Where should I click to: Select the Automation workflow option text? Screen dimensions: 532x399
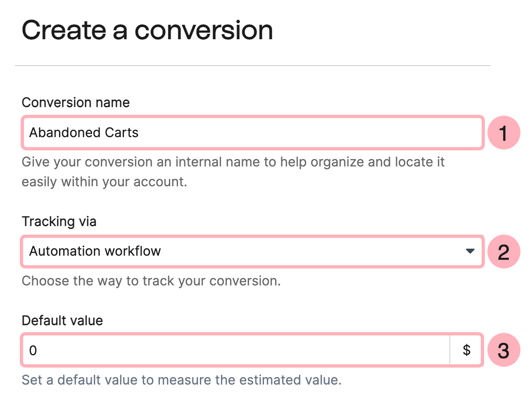(95, 251)
